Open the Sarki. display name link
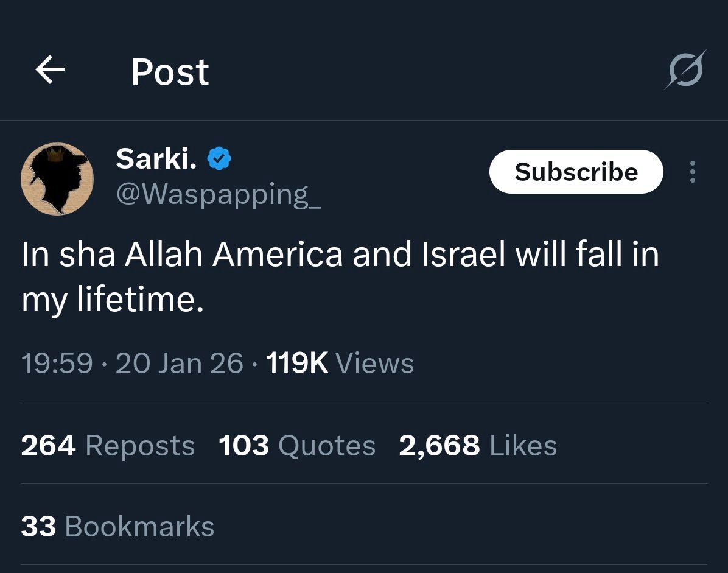The height and width of the screenshot is (573, 728). point(156,160)
